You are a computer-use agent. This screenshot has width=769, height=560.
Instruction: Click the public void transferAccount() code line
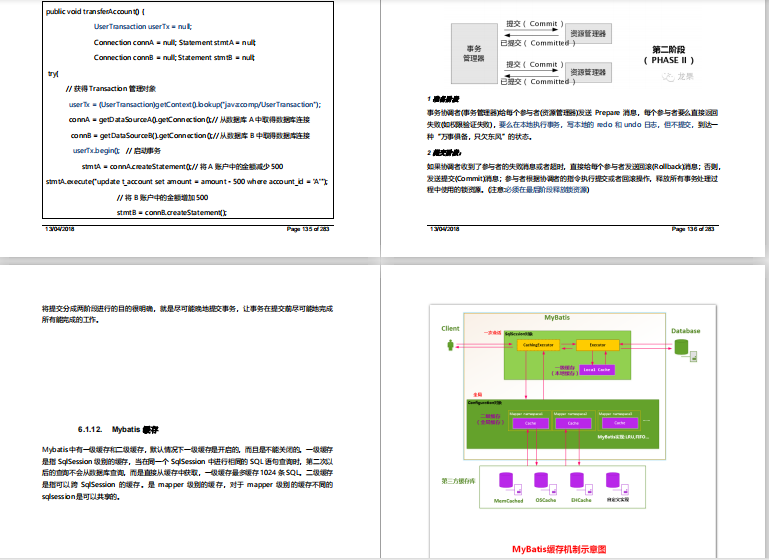[96, 8]
